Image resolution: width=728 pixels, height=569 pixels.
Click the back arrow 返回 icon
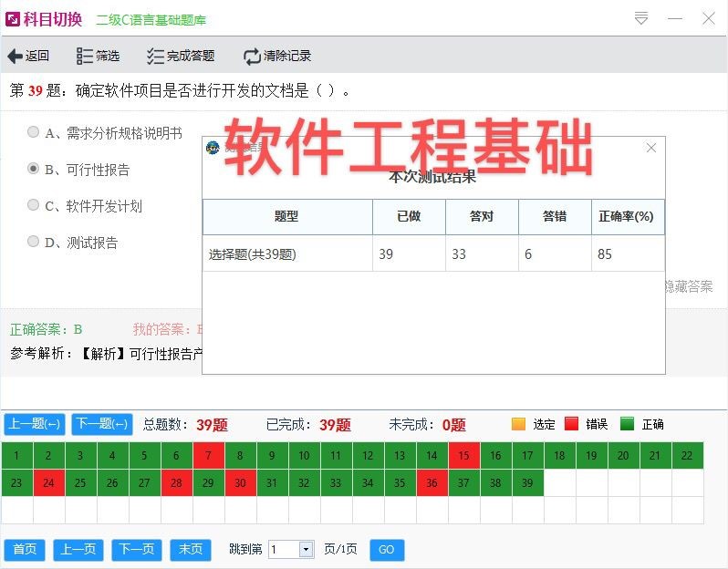tap(15, 57)
